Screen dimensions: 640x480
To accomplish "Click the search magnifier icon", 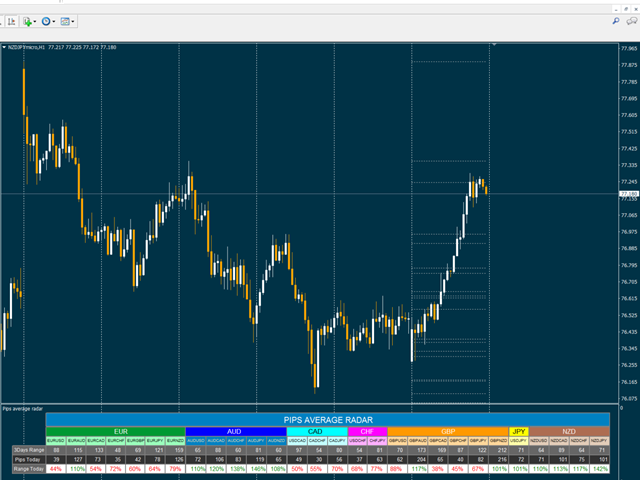I will [616, 21].
